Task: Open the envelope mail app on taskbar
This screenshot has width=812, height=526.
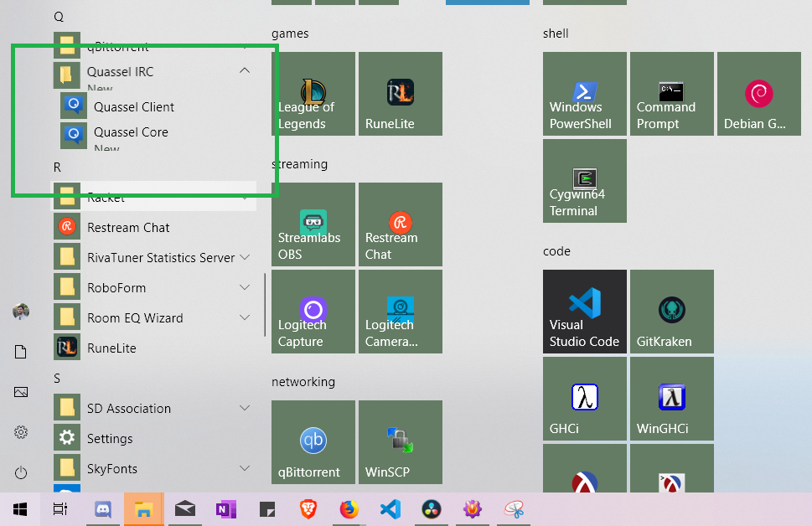Action: click(x=185, y=509)
